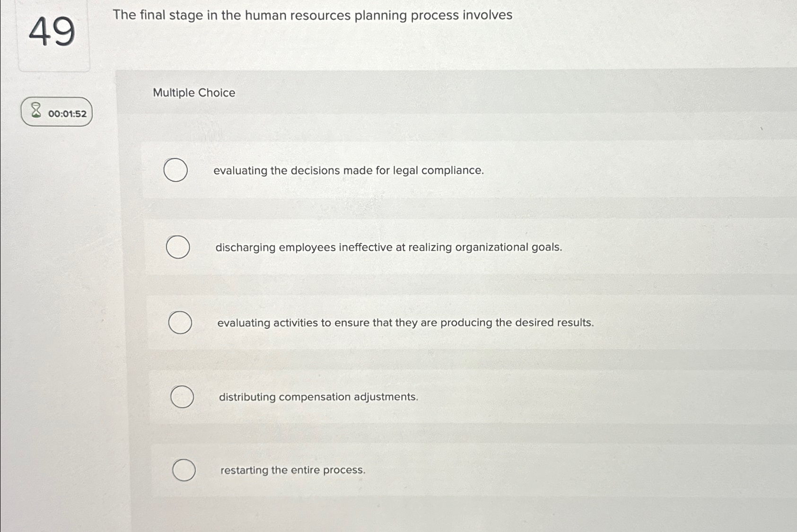Click the hourglass timer icon

tap(35, 111)
